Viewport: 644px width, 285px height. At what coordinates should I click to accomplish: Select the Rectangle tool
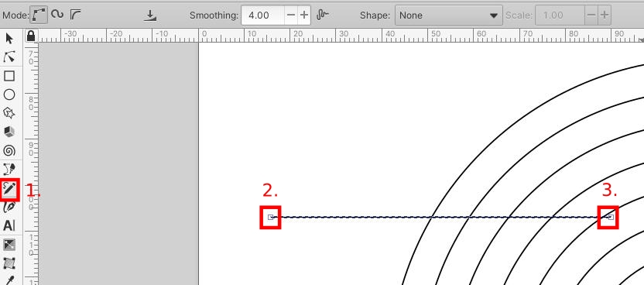pyautogui.click(x=9, y=76)
